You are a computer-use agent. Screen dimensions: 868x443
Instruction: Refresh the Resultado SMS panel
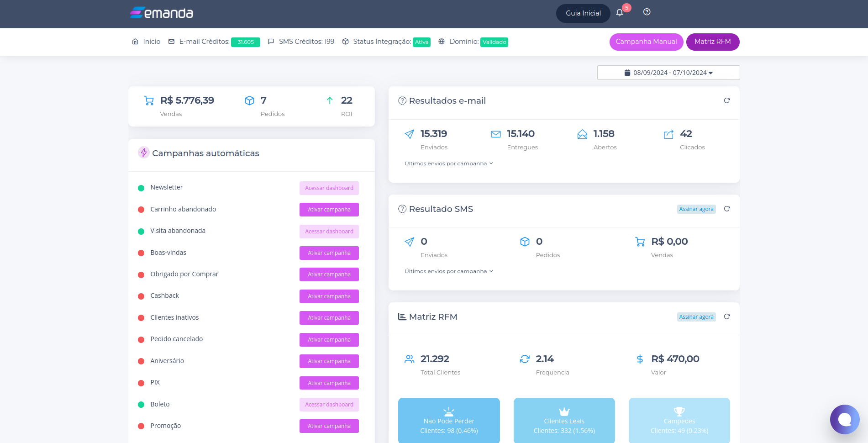tap(727, 209)
